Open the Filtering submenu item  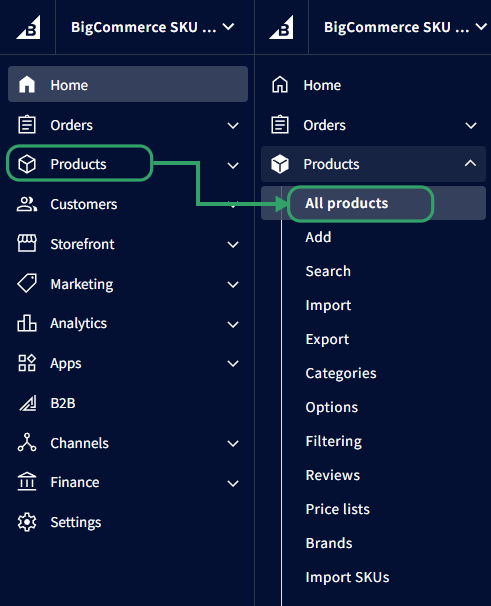pyautogui.click(x=334, y=441)
